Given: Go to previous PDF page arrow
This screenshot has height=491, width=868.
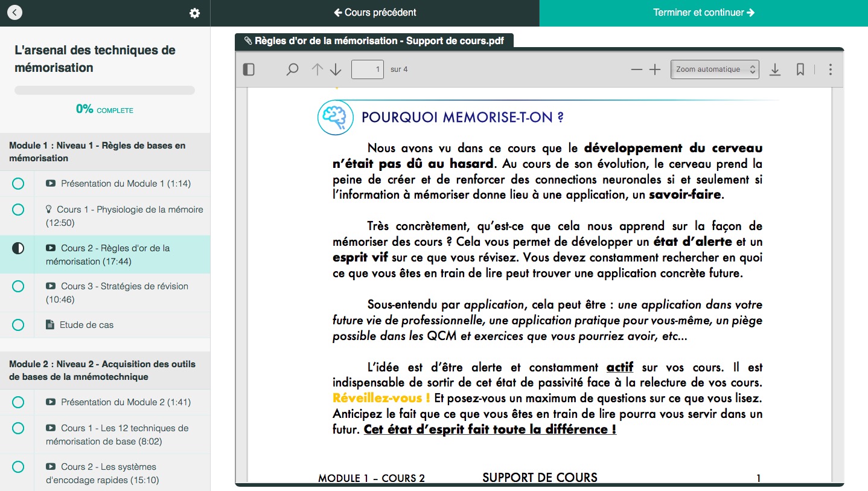Looking at the screenshot, I should [318, 69].
